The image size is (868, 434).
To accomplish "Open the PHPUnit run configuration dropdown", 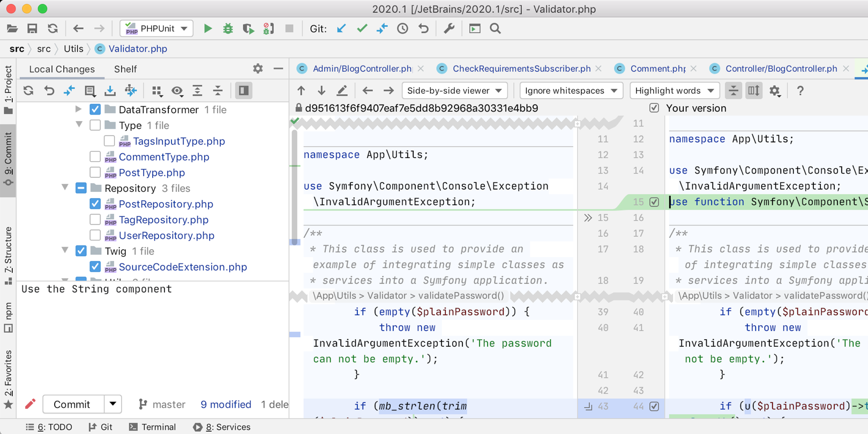I will 156,28.
